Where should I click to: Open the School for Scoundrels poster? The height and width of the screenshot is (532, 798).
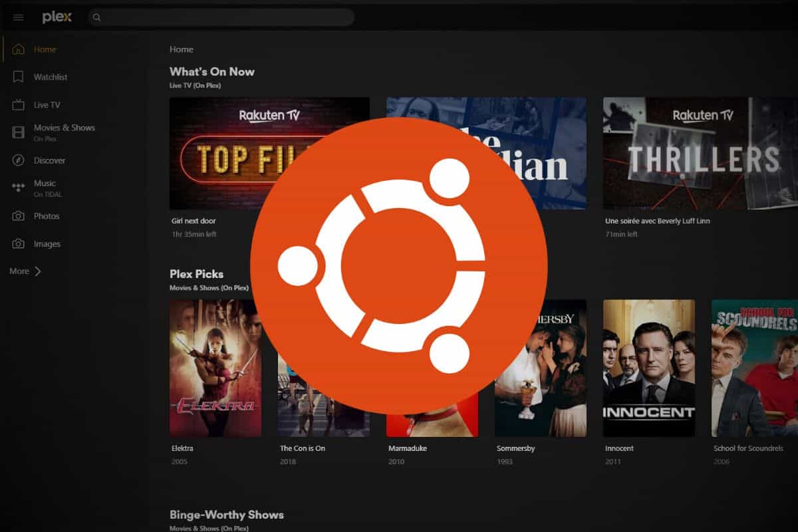[x=755, y=368]
